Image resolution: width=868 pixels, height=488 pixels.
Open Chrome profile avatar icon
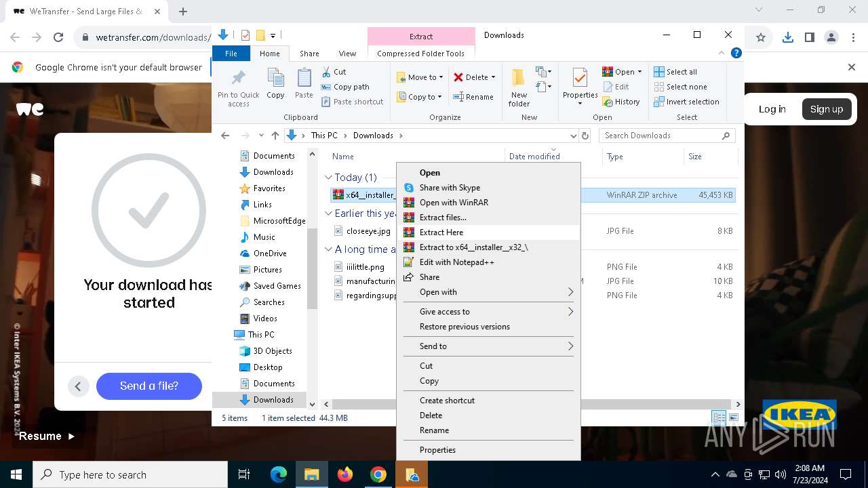831,38
